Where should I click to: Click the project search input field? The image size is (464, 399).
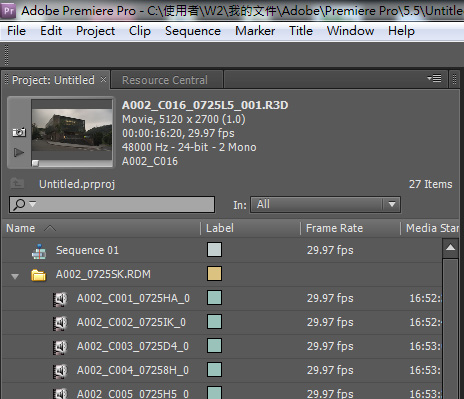pos(112,204)
